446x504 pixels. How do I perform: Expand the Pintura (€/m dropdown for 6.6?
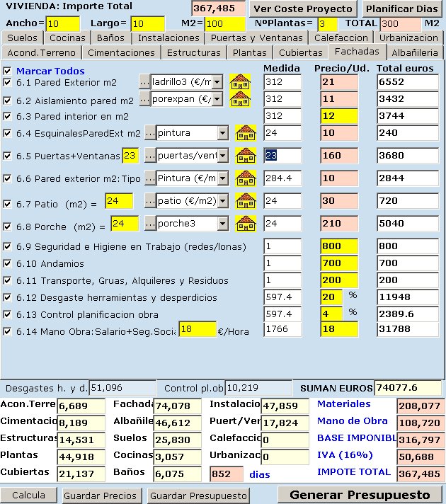(x=222, y=178)
